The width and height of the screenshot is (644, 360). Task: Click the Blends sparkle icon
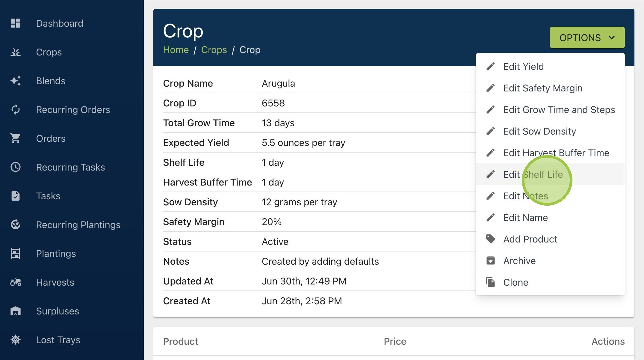[x=15, y=81]
